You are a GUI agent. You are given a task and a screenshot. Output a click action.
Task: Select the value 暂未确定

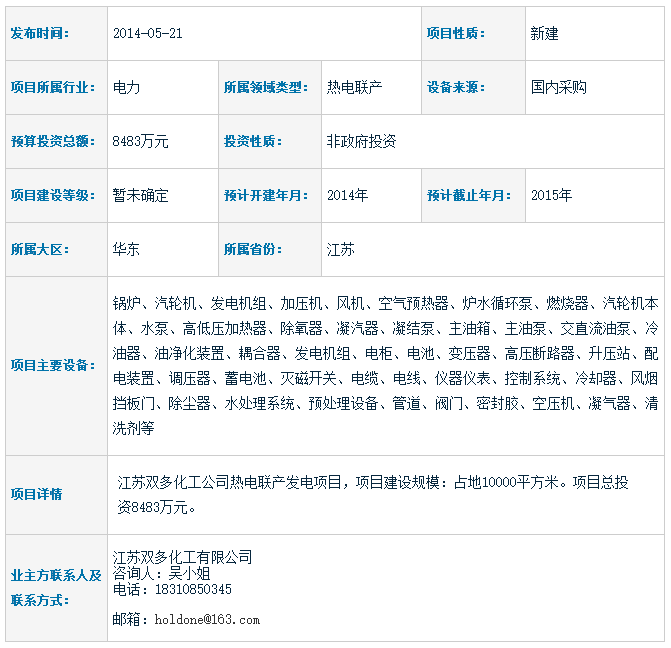[x=140, y=195]
